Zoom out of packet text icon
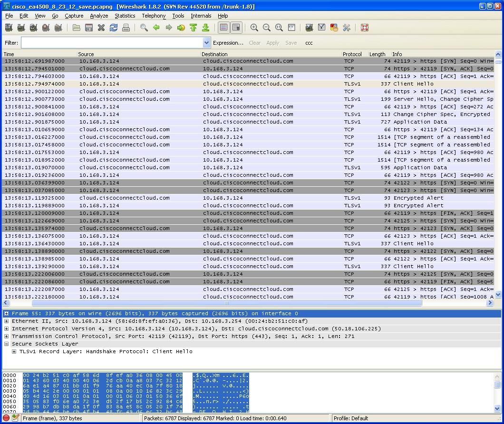504x424 pixels. coord(266,28)
